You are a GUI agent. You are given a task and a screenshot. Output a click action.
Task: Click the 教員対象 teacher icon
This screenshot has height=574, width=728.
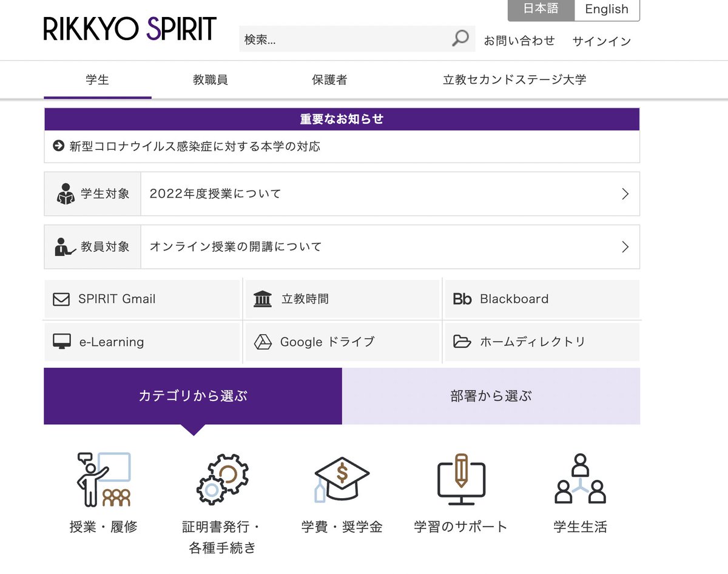[x=66, y=247]
